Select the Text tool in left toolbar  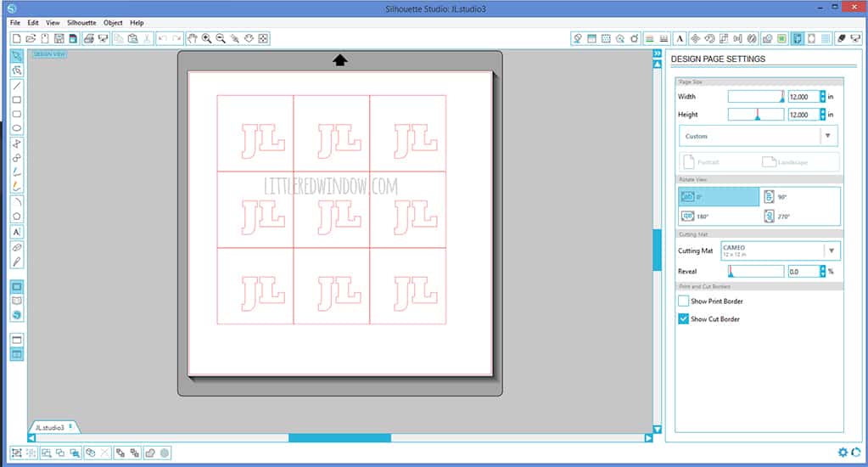point(16,232)
